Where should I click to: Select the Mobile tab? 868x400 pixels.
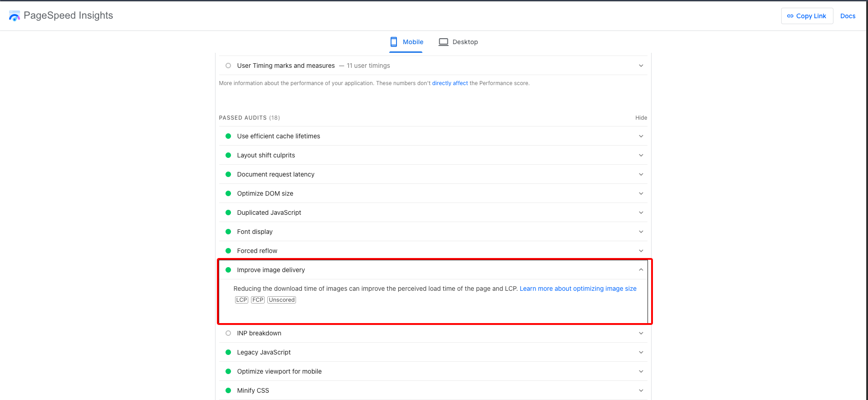(406, 42)
